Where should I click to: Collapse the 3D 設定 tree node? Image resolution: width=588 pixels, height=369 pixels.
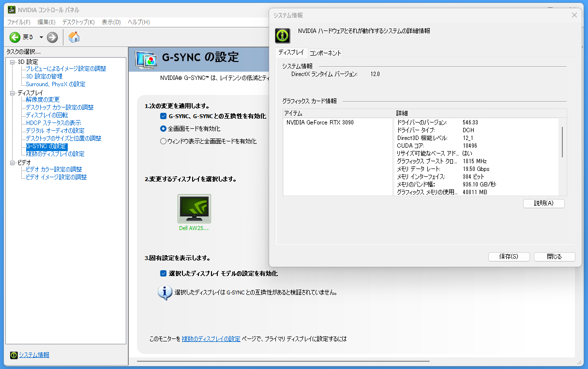pyautogui.click(x=13, y=62)
